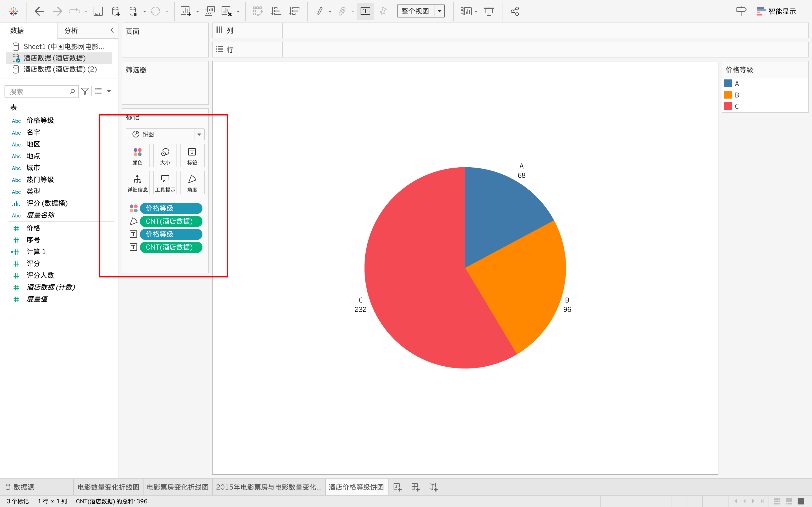812x507 pixels.
Task: Click the add new data source icon
Action: [115, 11]
